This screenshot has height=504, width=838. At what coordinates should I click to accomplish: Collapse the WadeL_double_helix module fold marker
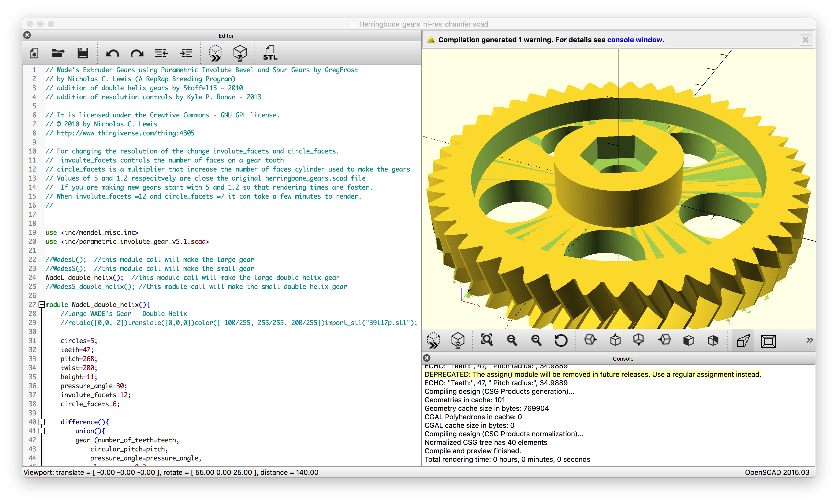(x=42, y=305)
